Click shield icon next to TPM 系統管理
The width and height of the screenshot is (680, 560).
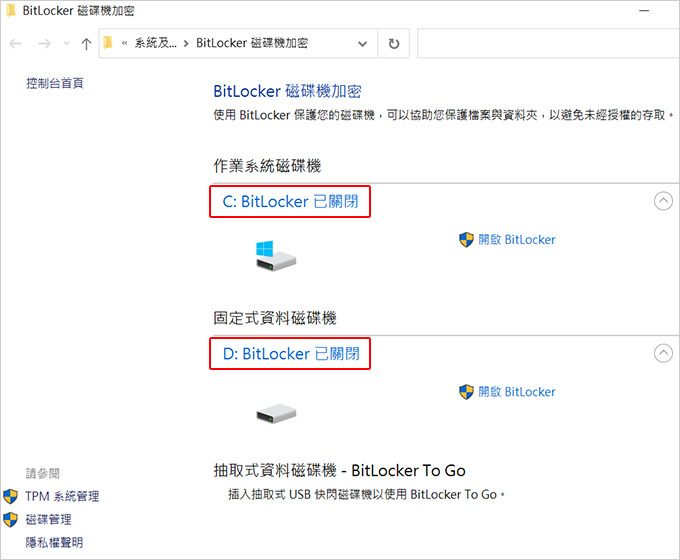pos(10,496)
